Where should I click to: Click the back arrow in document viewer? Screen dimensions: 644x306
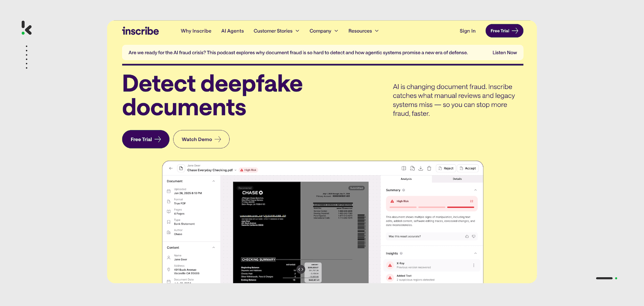(171, 168)
